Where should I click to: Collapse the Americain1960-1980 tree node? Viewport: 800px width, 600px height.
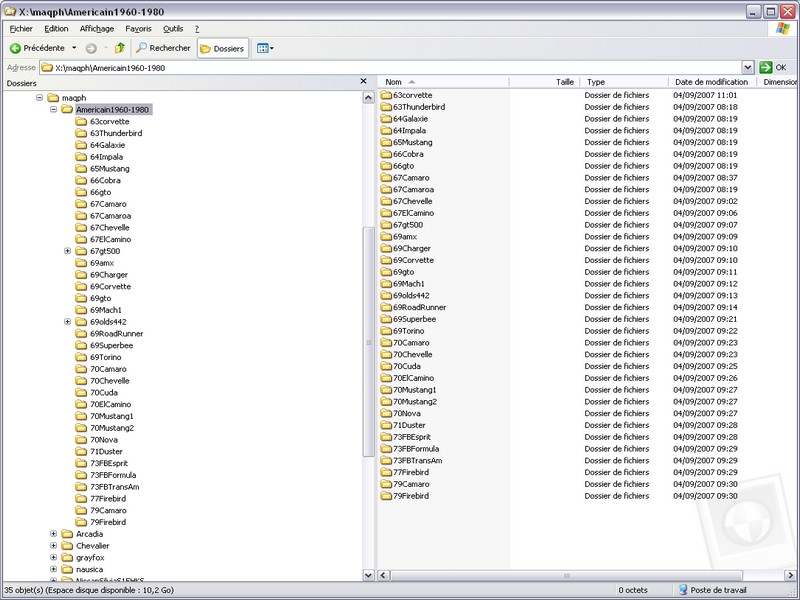click(x=53, y=109)
